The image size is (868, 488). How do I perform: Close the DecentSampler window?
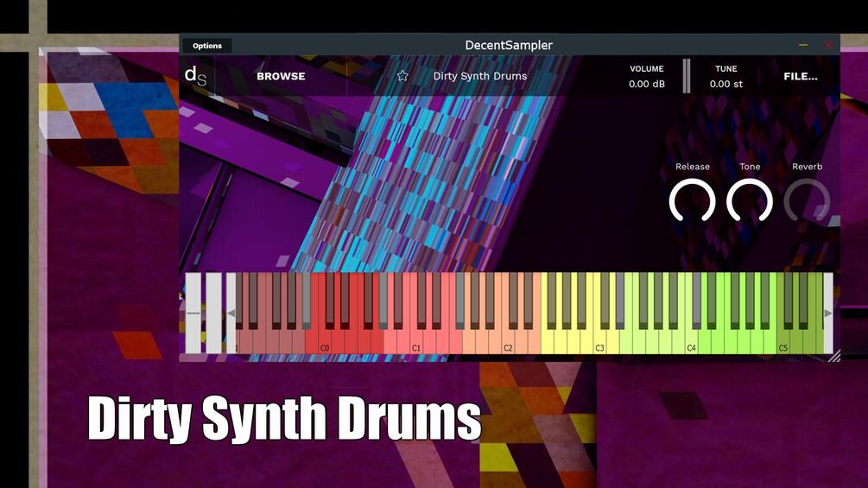[x=828, y=45]
